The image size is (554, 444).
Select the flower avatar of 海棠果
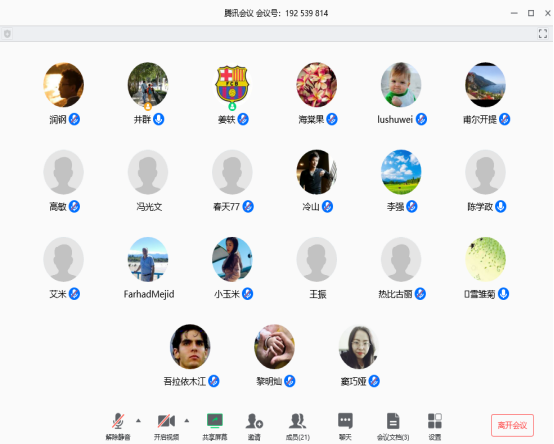point(317,85)
